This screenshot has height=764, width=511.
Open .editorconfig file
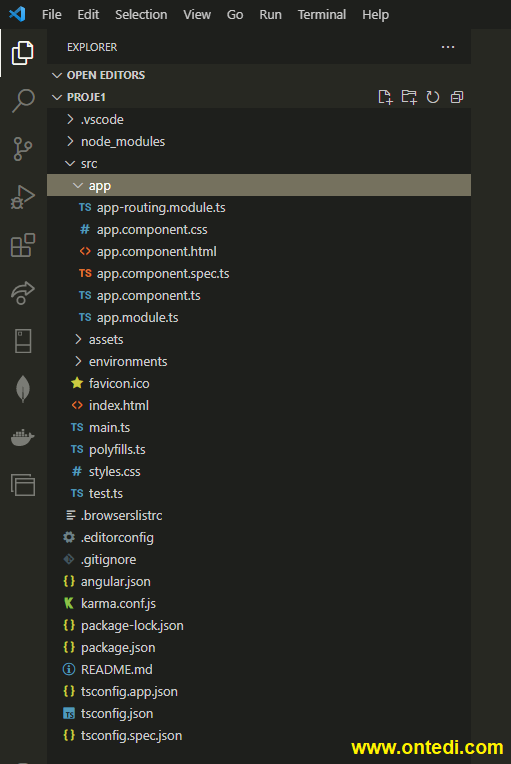click(259, 537)
